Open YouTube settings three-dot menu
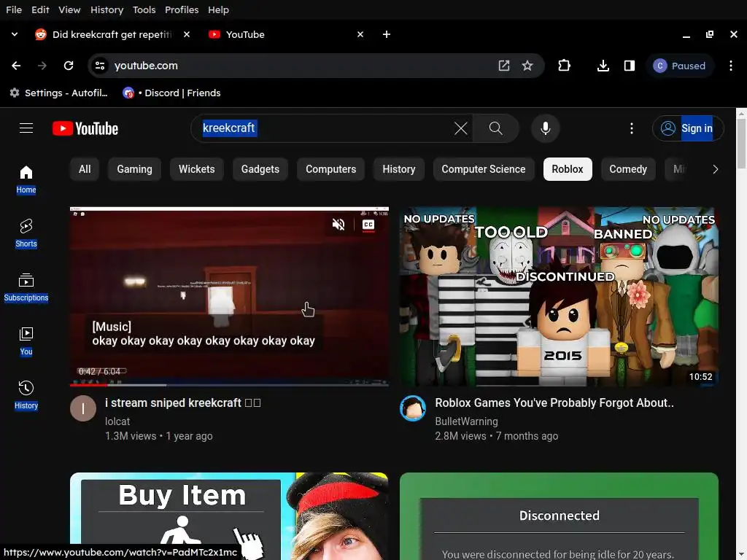This screenshot has width=747, height=560. pos(632,128)
